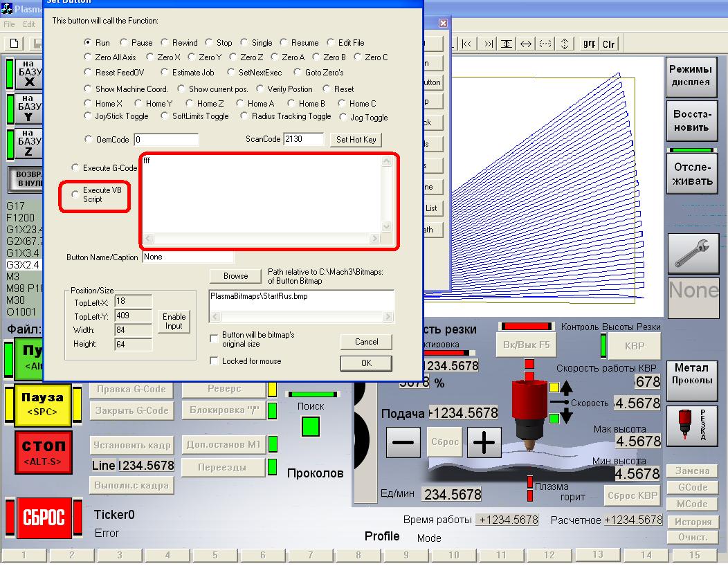Click script box scrollbar up arrow
Viewport: 728px width, 566px height.
(x=387, y=161)
